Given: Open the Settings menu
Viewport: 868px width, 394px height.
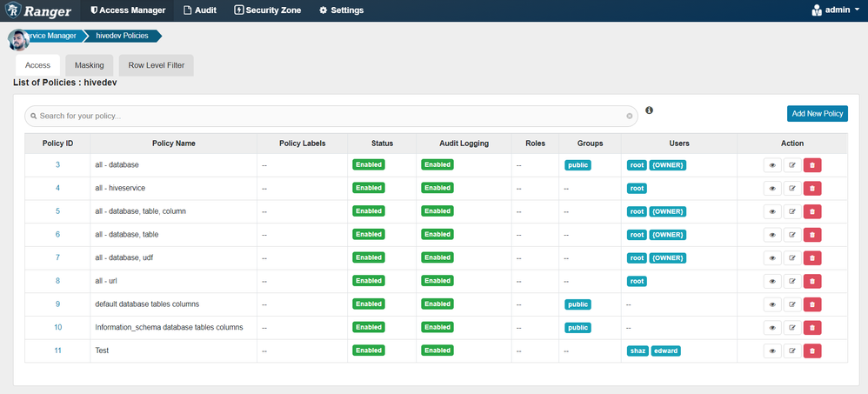Looking at the screenshot, I should (342, 10).
